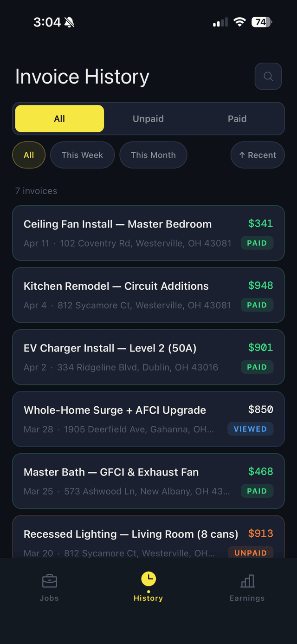Tap the search magnifier icon
The image size is (297, 644).
[x=268, y=76]
